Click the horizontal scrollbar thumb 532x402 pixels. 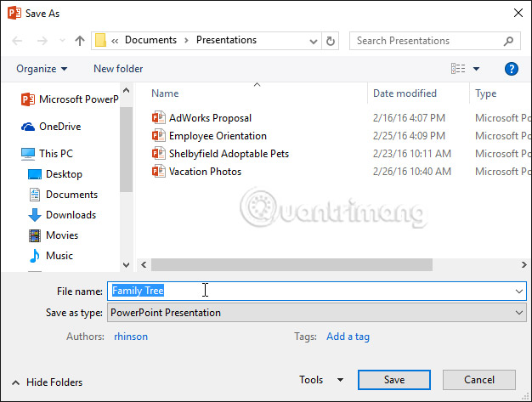click(x=291, y=265)
